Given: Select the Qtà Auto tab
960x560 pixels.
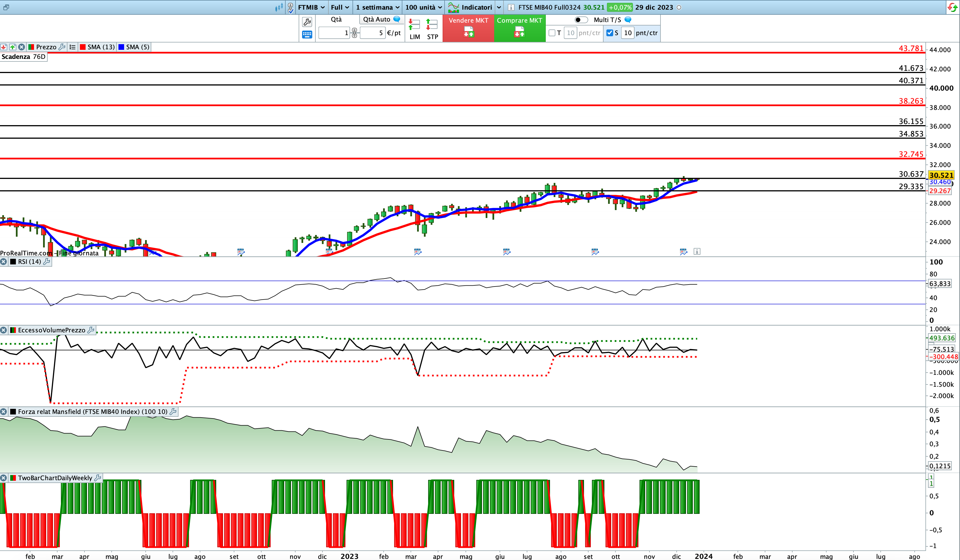Looking at the screenshot, I should [376, 20].
